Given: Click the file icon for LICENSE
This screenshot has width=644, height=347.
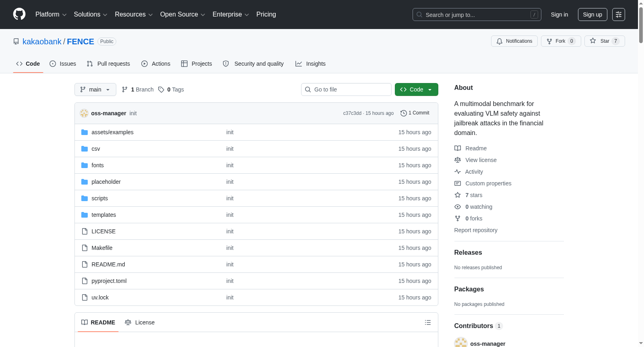Looking at the screenshot, I should pos(85,231).
